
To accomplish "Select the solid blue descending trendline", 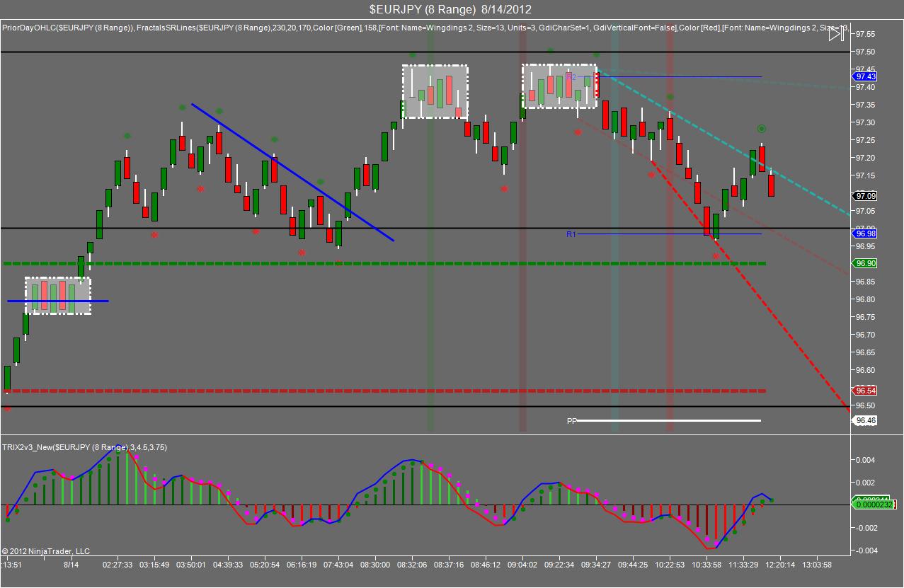I will pyautogui.click(x=292, y=173).
